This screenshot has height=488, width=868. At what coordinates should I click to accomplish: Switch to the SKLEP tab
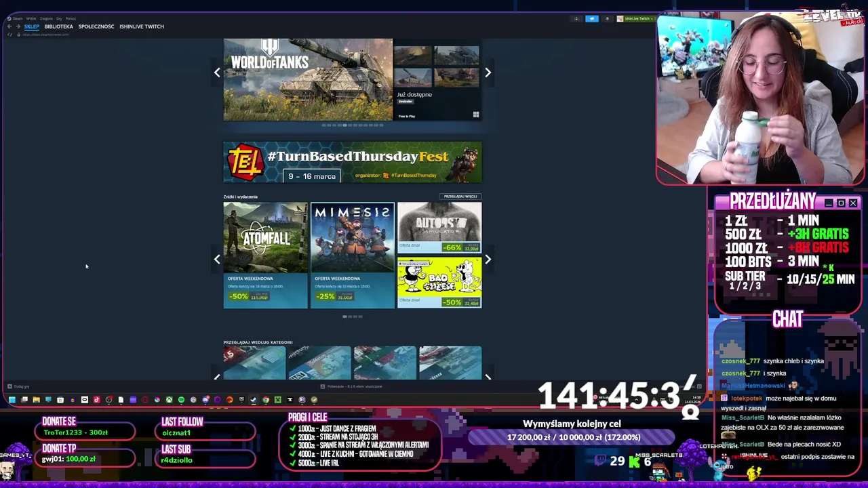click(32, 26)
